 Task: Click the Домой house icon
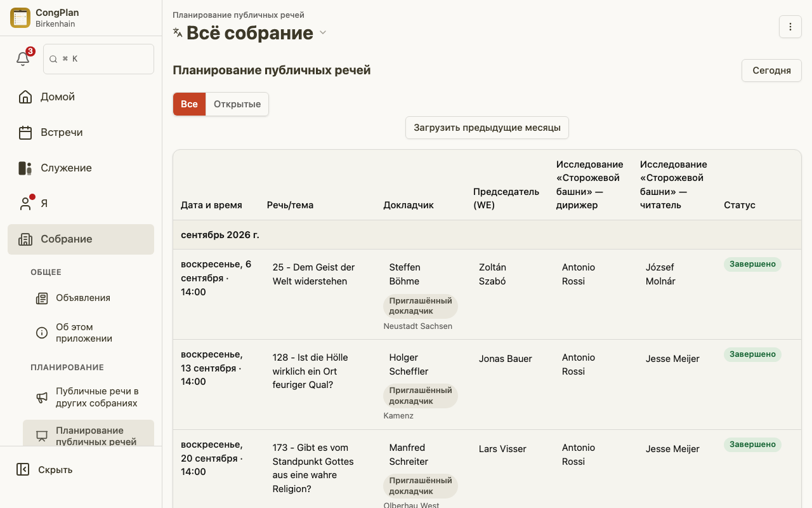25,97
